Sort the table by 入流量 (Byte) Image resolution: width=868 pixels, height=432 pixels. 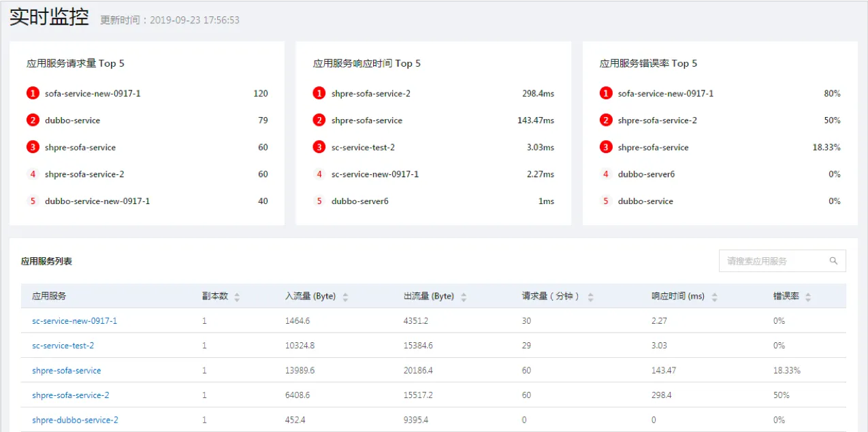pos(345,297)
